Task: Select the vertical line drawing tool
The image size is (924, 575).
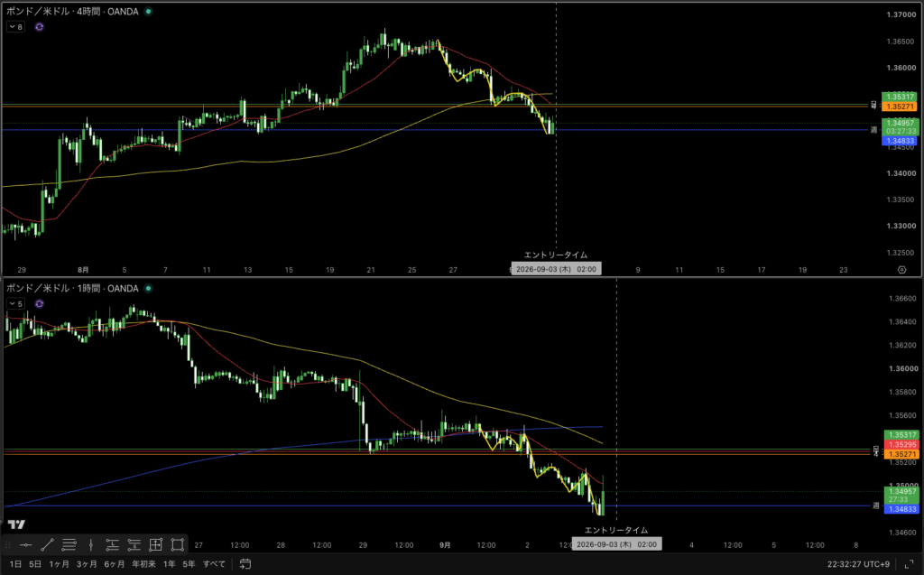Action: pos(91,545)
